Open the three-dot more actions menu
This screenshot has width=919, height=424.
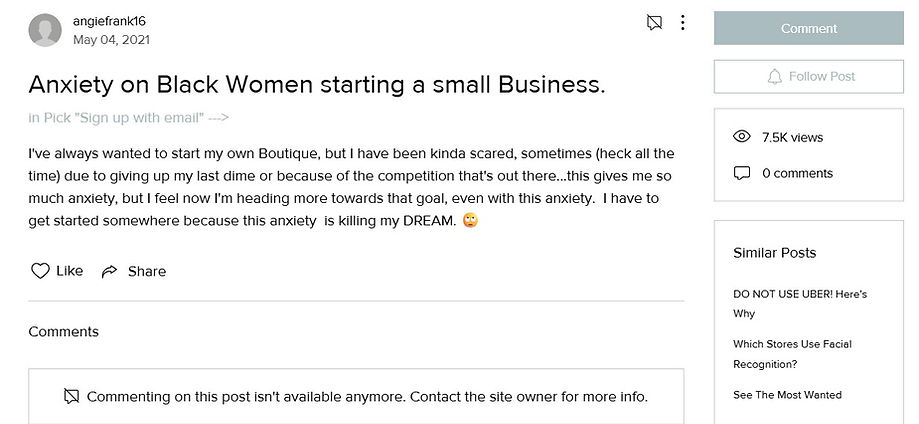[683, 22]
